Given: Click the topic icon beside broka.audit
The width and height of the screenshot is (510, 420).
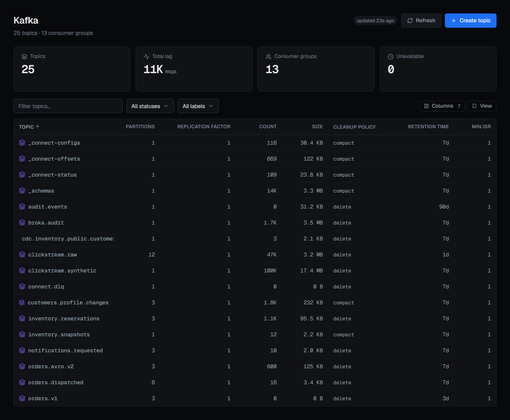Looking at the screenshot, I should pyautogui.click(x=22, y=223).
